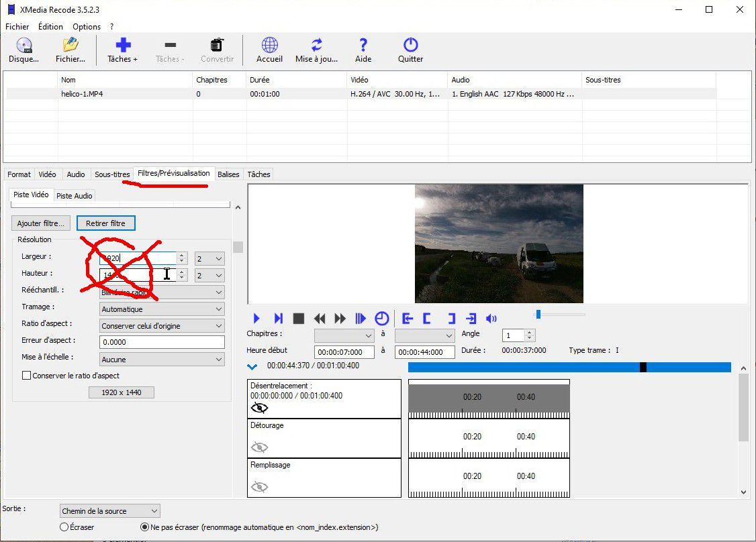Screen dimensions: 756x542
Task: Open the Options menu
Action: pyautogui.click(x=87, y=27)
